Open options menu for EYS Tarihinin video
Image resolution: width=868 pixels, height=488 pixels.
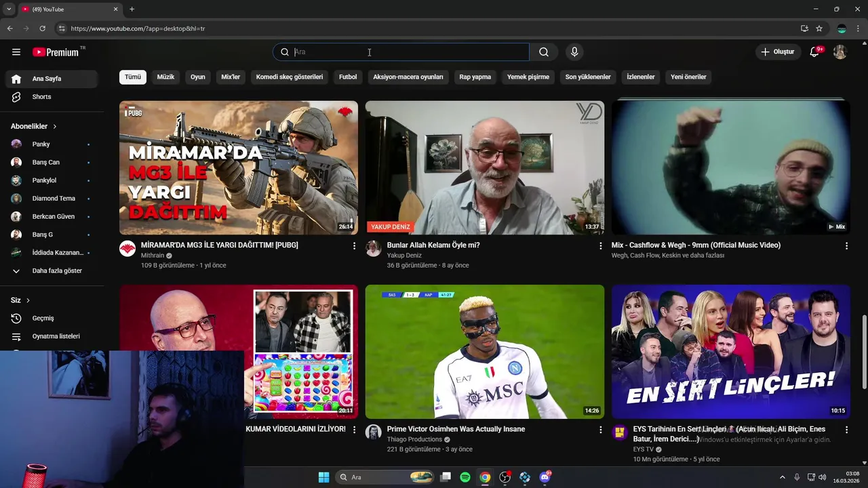[846, 430]
